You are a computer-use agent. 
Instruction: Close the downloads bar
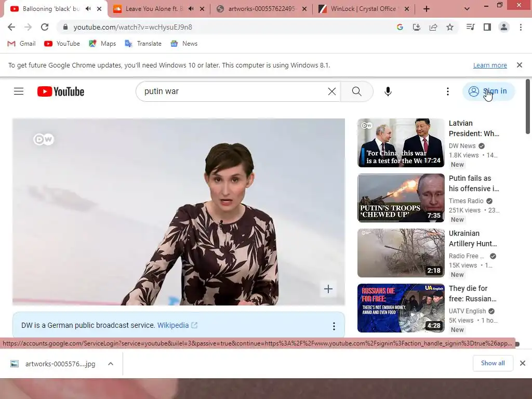tap(523, 363)
